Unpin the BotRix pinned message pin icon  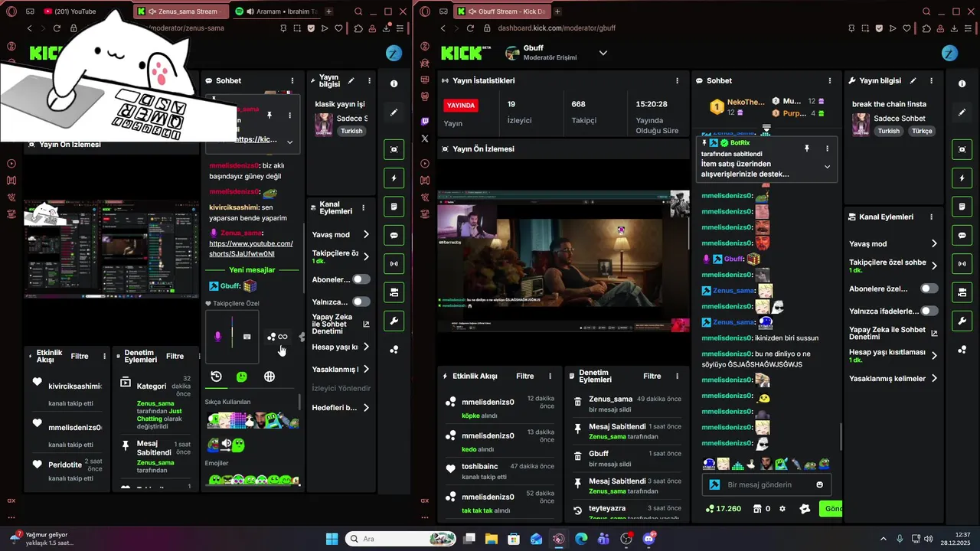click(806, 148)
